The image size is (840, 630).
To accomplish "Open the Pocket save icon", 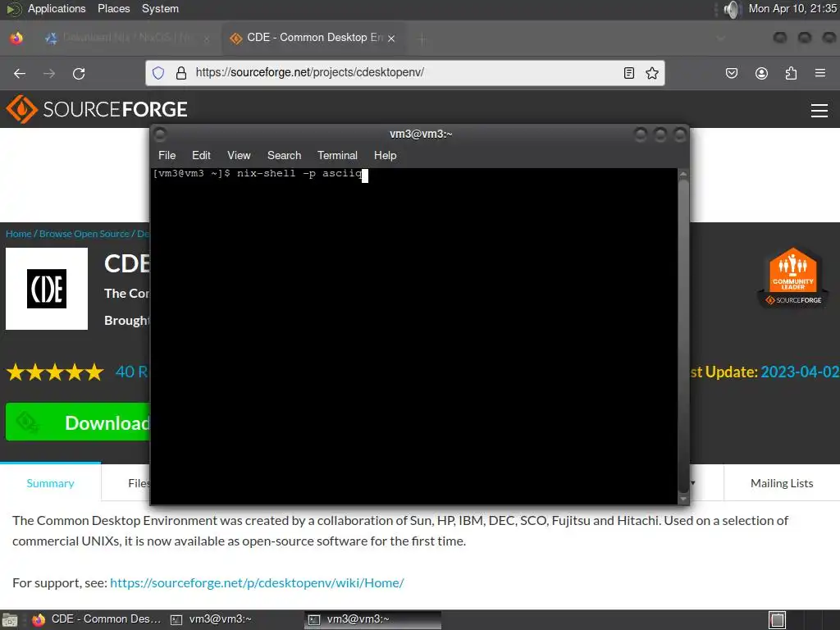I will (x=731, y=73).
